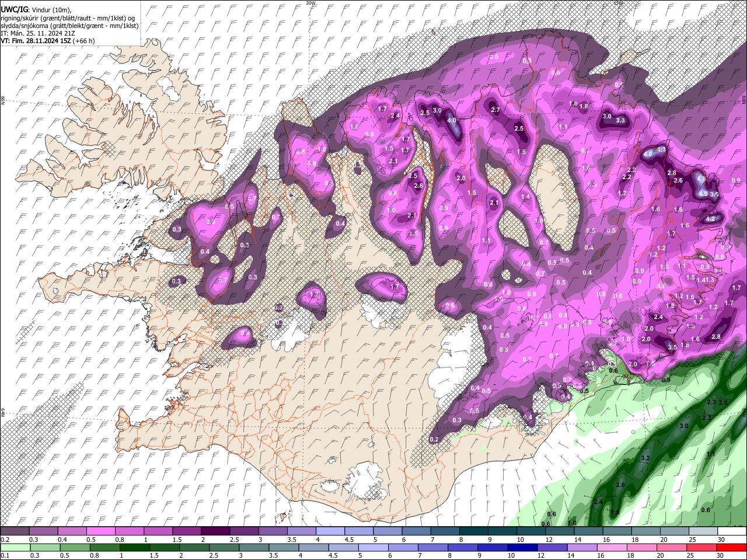Click the palest green 0.1 swatch in the rain scale
Image resolution: width=747 pixels, height=560 pixels.
(15, 548)
